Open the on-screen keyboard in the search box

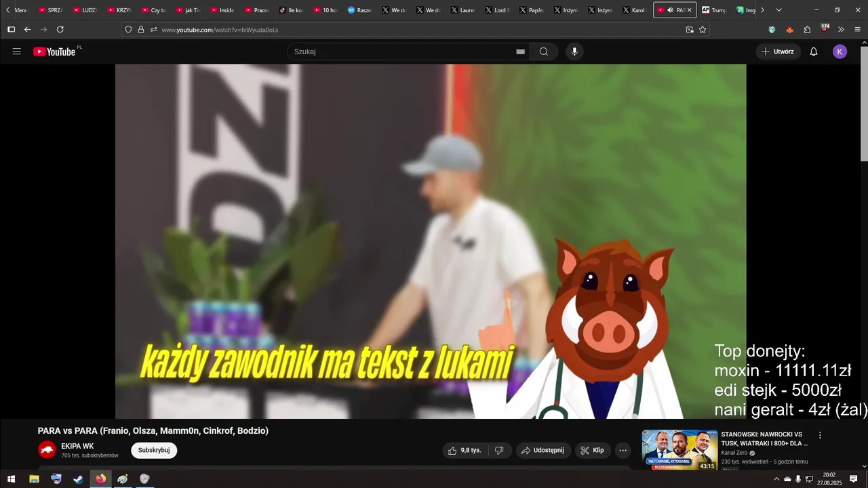(x=521, y=52)
